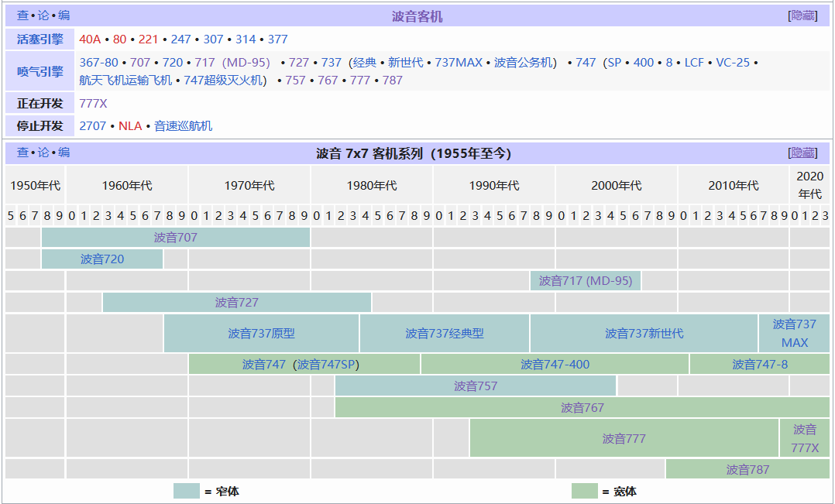Open the 737 link before 经典
The height and width of the screenshot is (504, 835).
click(x=332, y=63)
